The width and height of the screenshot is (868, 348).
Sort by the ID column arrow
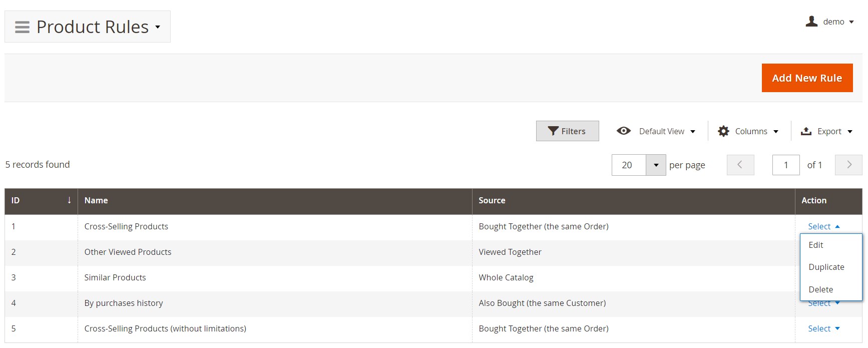pyautogui.click(x=69, y=200)
